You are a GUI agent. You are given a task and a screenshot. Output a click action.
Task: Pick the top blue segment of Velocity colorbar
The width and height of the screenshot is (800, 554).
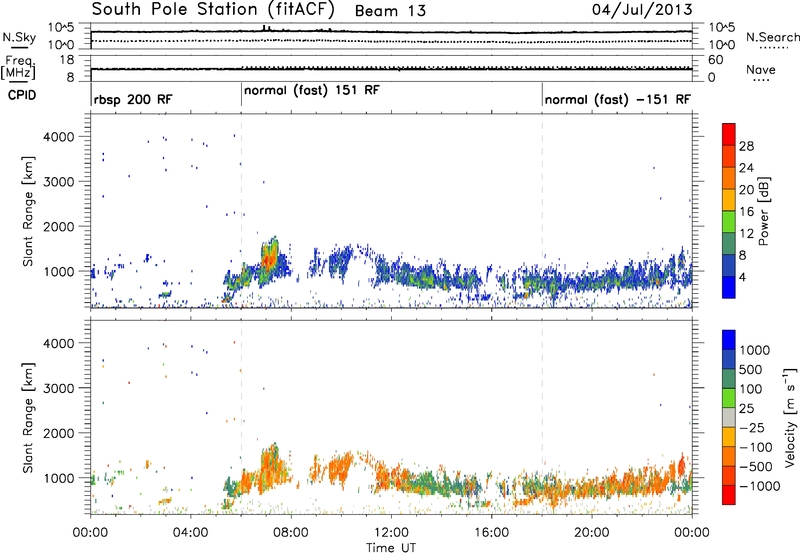(x=729, y=340)
